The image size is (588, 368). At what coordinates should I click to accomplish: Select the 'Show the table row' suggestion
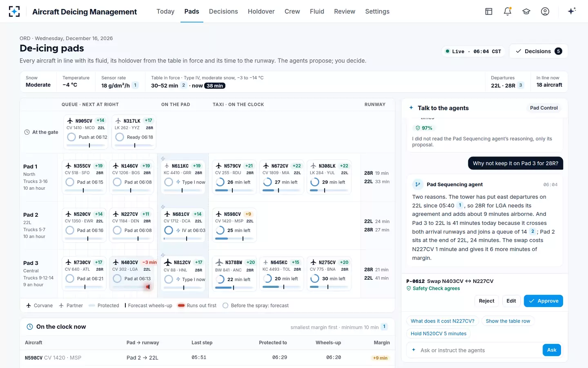508,321
